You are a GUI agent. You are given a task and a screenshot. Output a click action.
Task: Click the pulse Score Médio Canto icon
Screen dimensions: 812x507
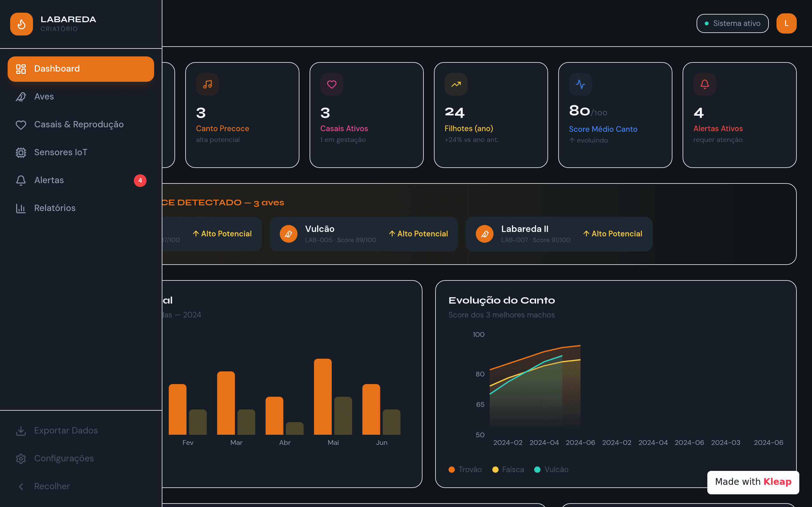click(580, 84)
